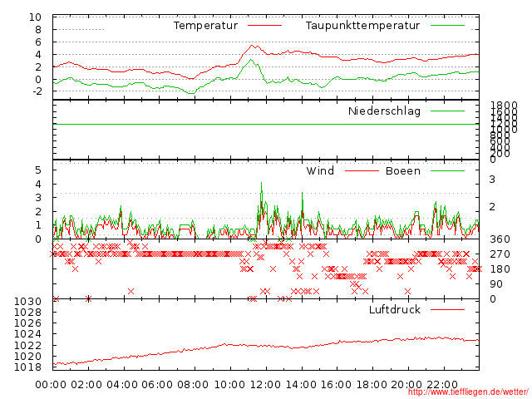
Task: Click the 1018 pressure axis value
Action: coord(27,367)
